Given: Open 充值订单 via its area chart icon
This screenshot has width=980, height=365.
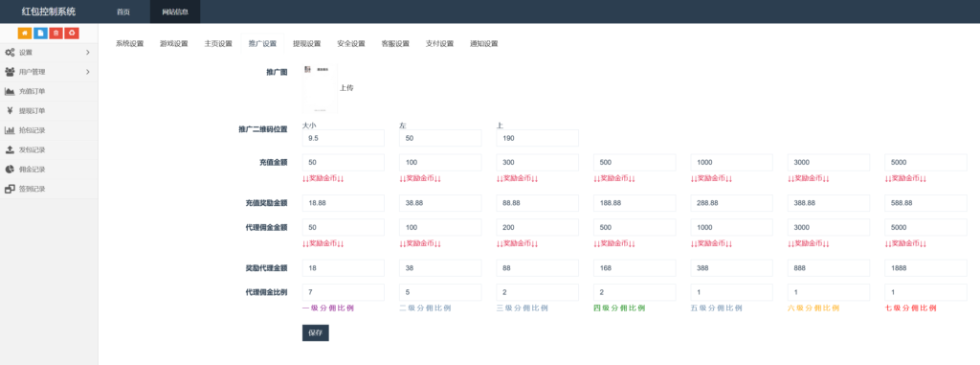Looking at the screenshot, I should click(x=10, y=91).
